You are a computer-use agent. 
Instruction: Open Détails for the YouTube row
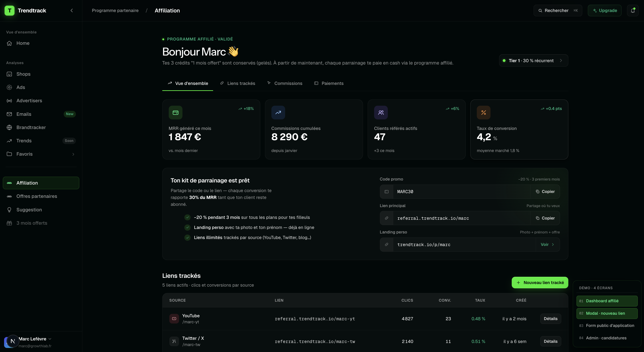pos(551,319)
